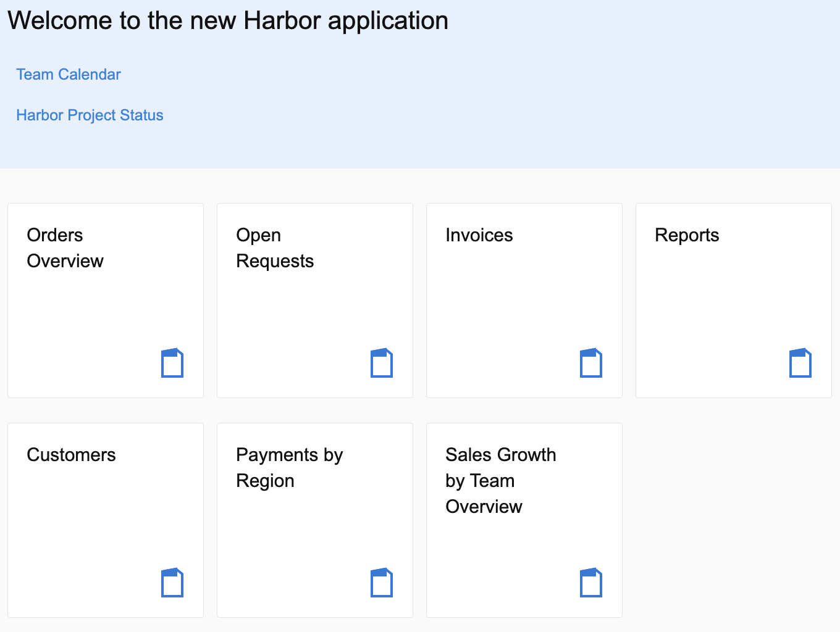Open the Reports card title
Image resolution: width=840 pixels, height=632 pixels.
[x=687, y=235]
